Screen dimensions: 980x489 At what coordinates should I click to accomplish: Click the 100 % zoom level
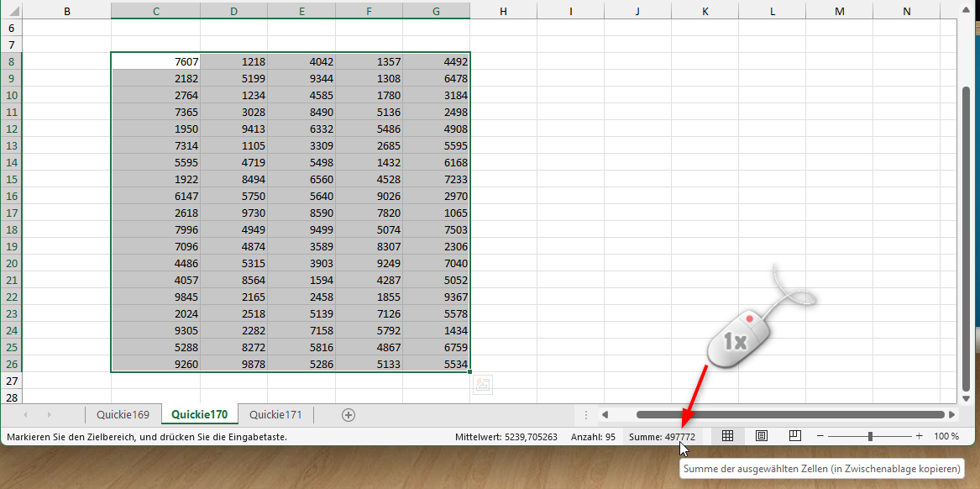click(946, 436)
